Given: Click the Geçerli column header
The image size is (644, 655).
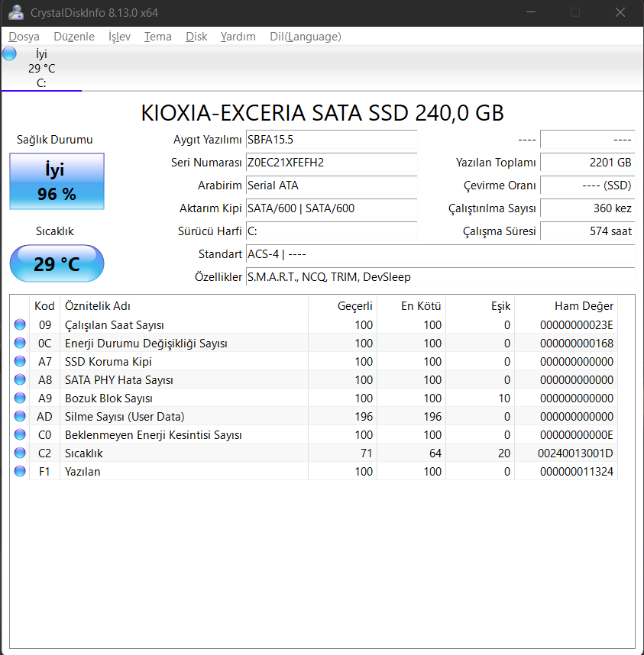Looking at the screenshot, I should click(x=343, y=306).
